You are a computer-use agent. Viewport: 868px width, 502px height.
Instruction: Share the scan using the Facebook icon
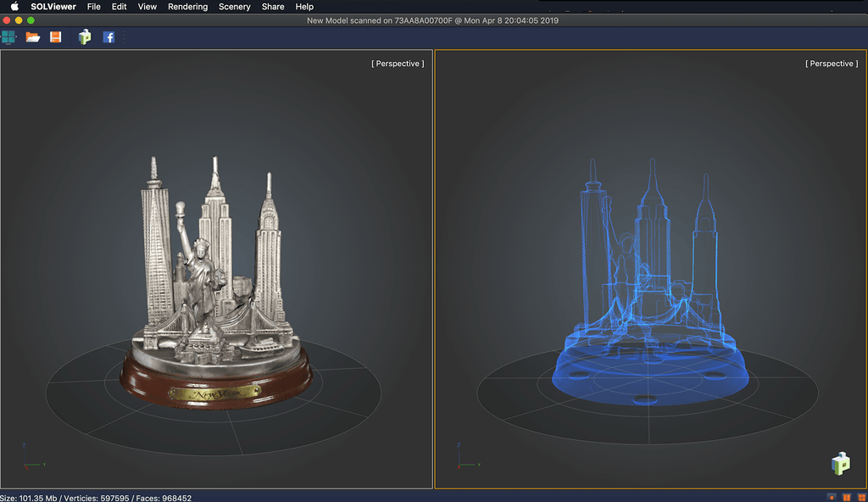[109, 37]
